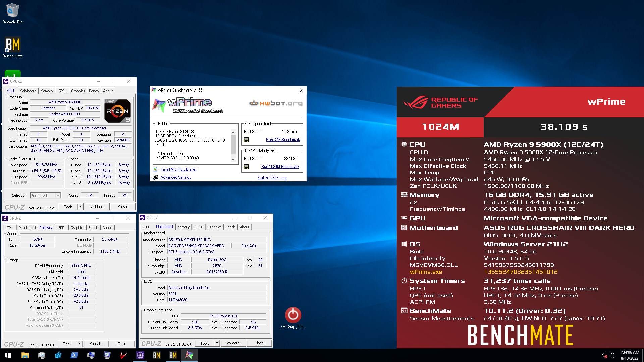
Task: Switch to Mainboard tab in top CPU-Z window
Action: pyautogui.click(x=28, y=91)
